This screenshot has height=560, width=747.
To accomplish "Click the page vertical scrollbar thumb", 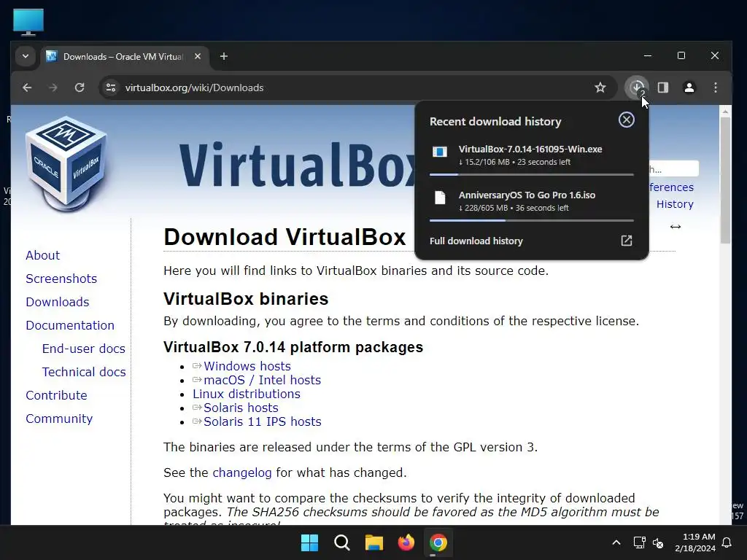I will click(725, 180).
